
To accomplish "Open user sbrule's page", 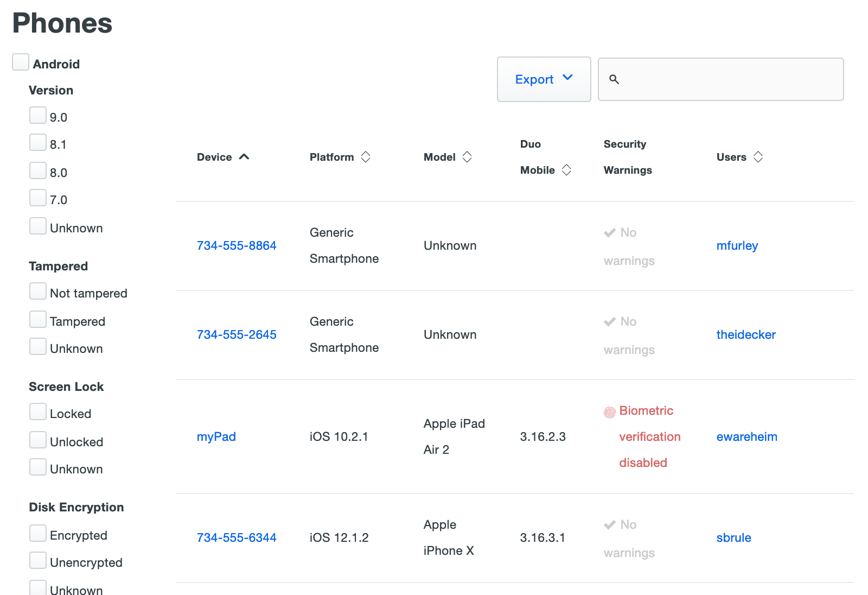I will pyautogui.click(x=733, y=537).
